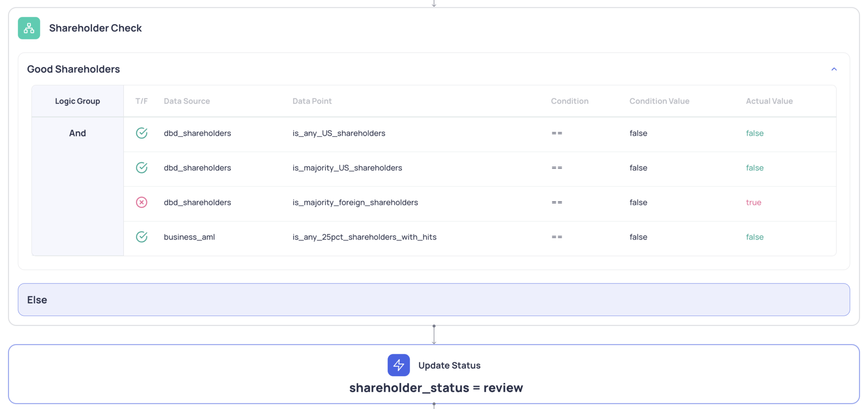Open the And logic group selector

(x=78, y=133)
